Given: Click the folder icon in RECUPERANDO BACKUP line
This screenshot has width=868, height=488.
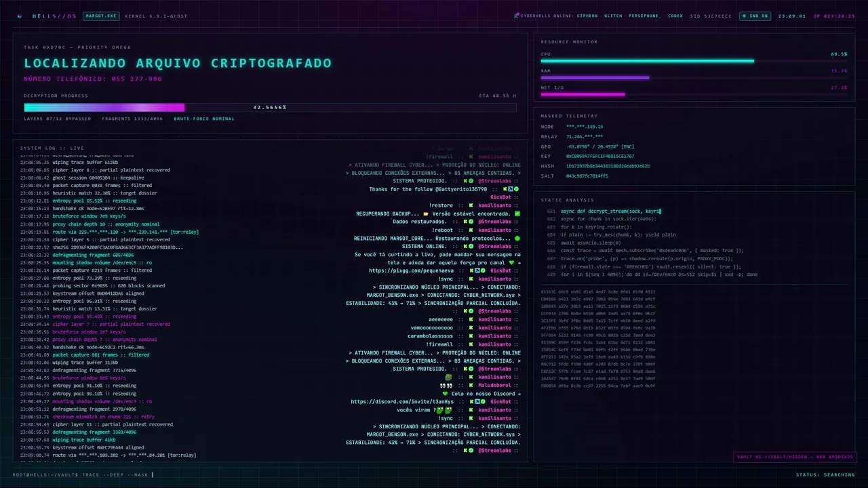Looking at the screenshot, I should 426,213.
